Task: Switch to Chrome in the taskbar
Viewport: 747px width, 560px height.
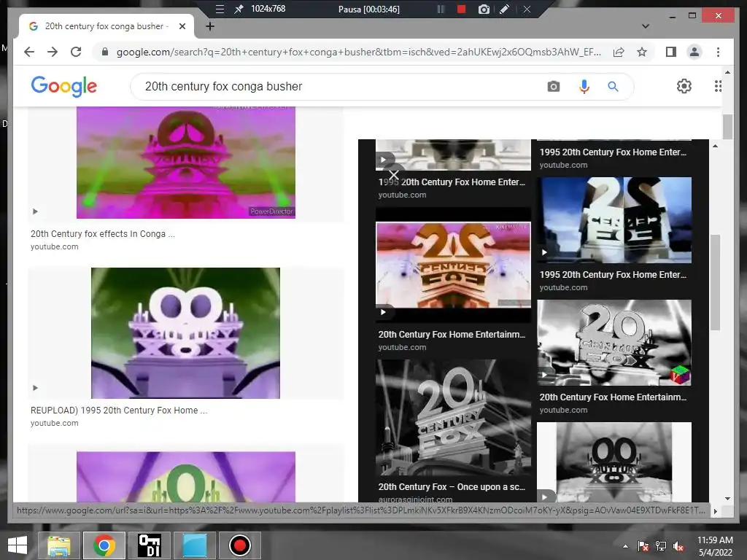Action: pyautogui.click(x=104, y=545)
